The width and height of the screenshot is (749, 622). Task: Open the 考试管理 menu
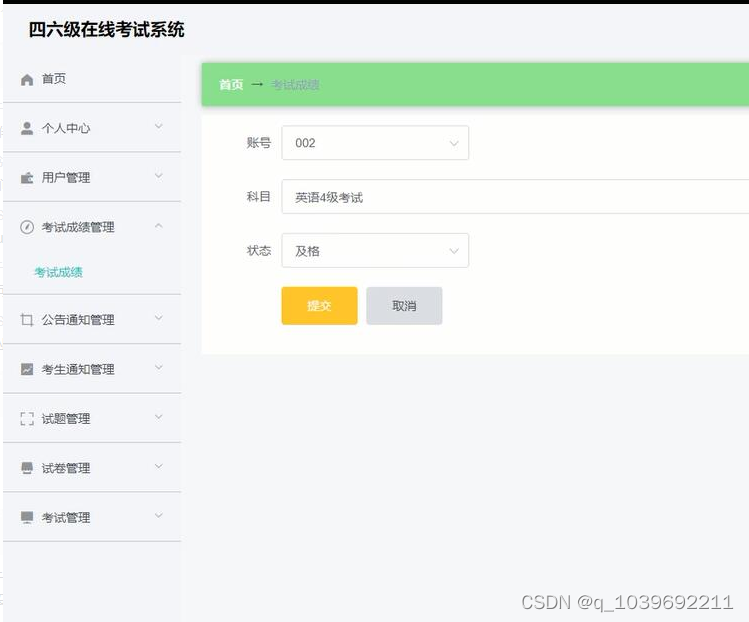point(92,517)
